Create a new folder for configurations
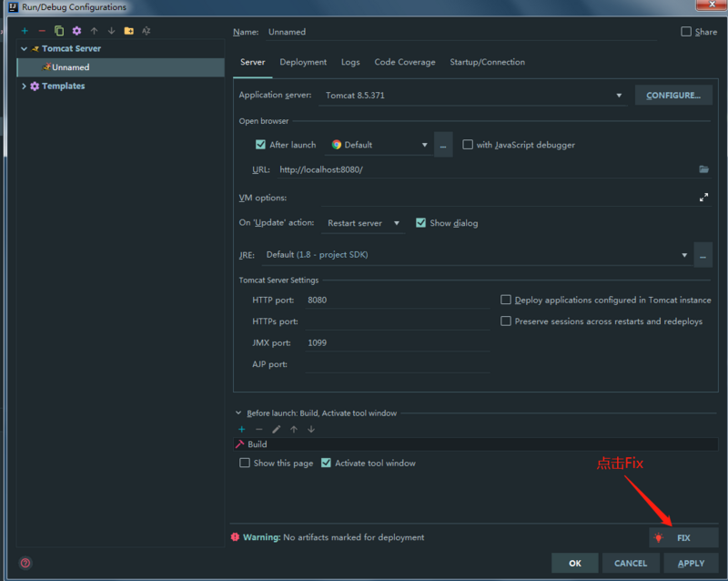728x581 pixels. pyautogui.click(x=128, y=31)
